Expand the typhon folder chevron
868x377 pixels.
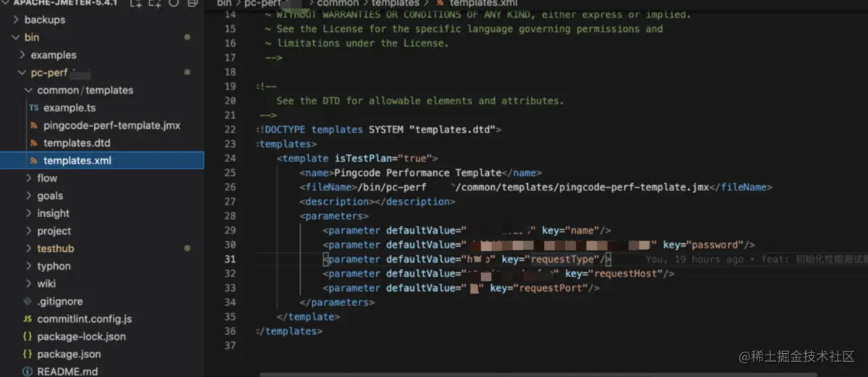29,266
